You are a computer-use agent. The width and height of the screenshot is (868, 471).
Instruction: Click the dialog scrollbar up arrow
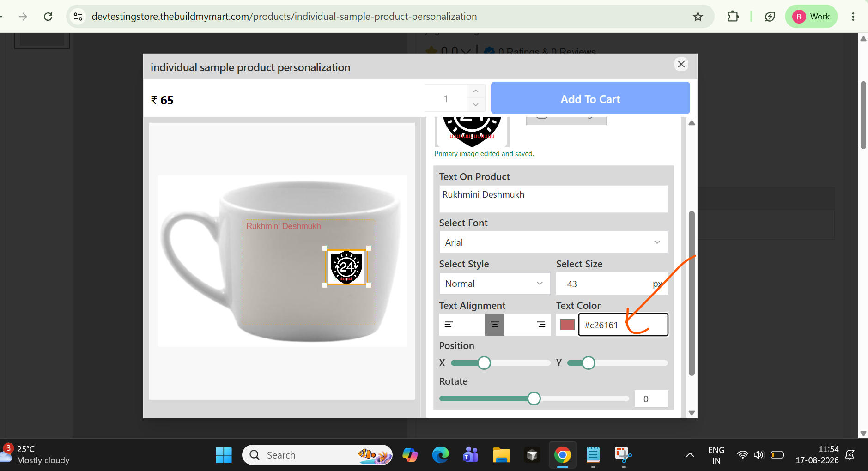(692, 123)
